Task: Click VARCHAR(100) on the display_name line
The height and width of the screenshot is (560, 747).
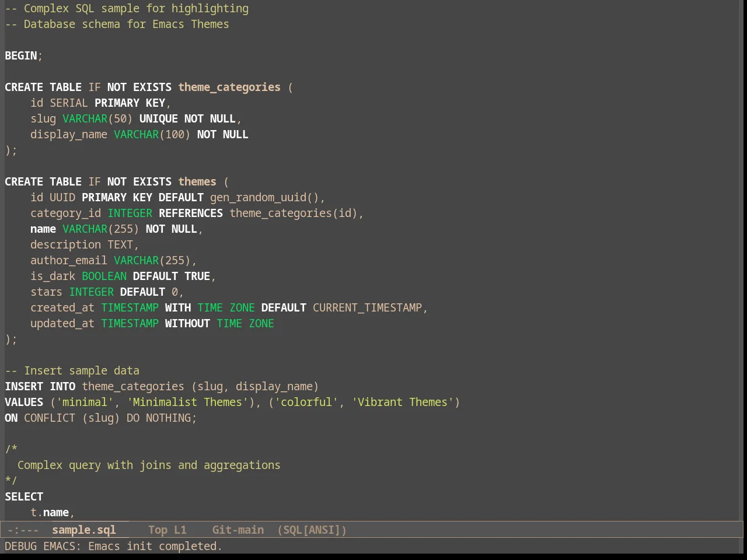Action: 152,134
